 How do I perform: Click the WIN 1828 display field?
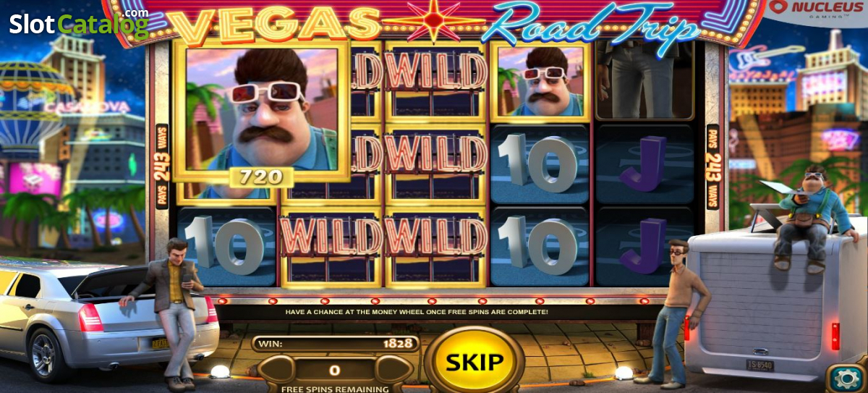[336, 343]
